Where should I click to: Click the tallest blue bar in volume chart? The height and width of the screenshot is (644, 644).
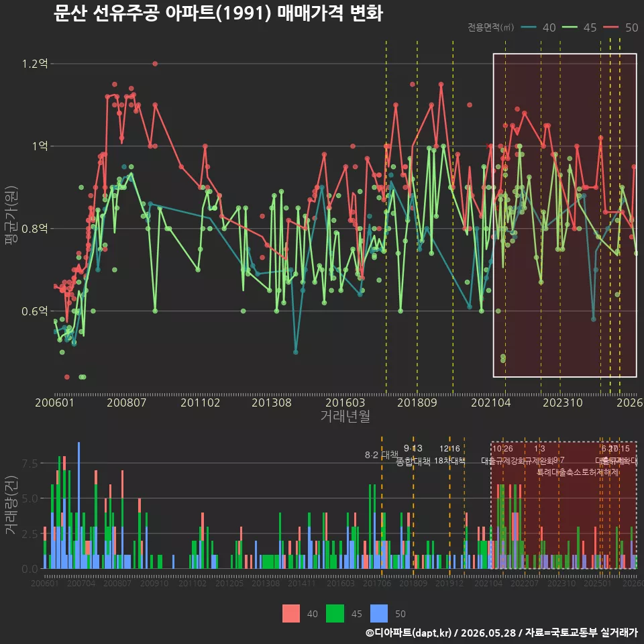79,505
